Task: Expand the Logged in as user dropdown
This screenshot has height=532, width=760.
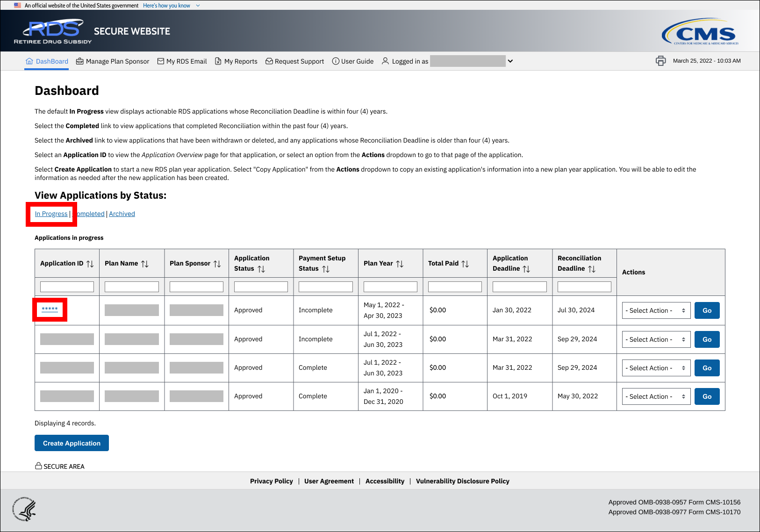Action: click(x=510, y=61)
